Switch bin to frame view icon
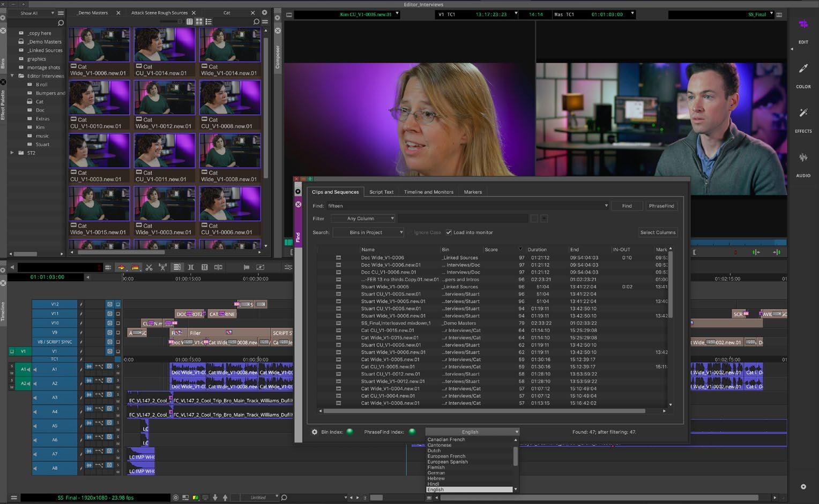This screenshot has width=819, height=504. (199, 22)
